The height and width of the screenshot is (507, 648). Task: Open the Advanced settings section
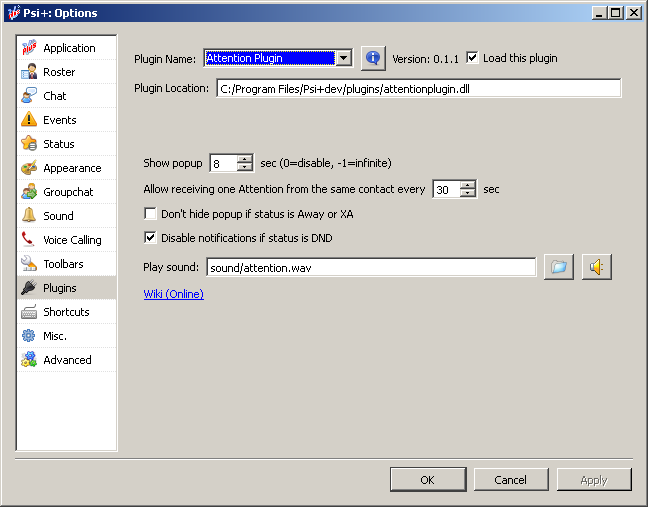click(x=66, y=360)
